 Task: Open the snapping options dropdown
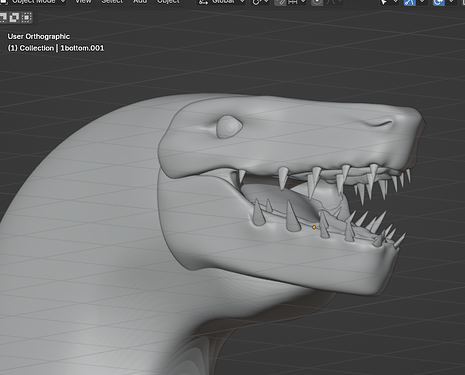click(x=297, y=2)
